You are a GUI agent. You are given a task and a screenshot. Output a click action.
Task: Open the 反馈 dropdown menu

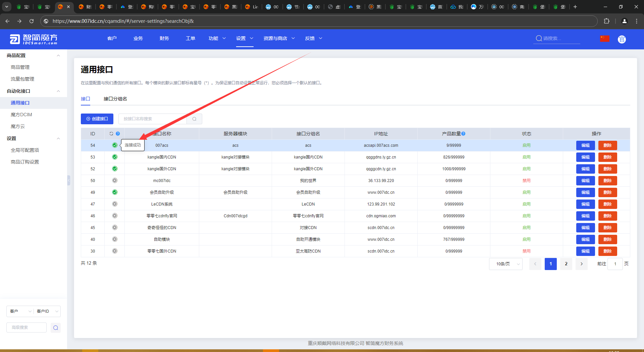coord(314,38)
